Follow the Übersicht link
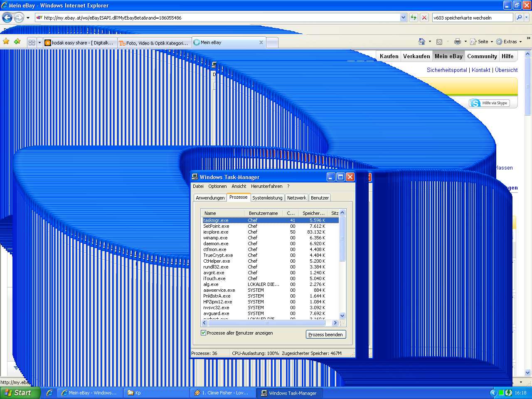This screenshot has height=399, width=532. (x=506, y=70)
